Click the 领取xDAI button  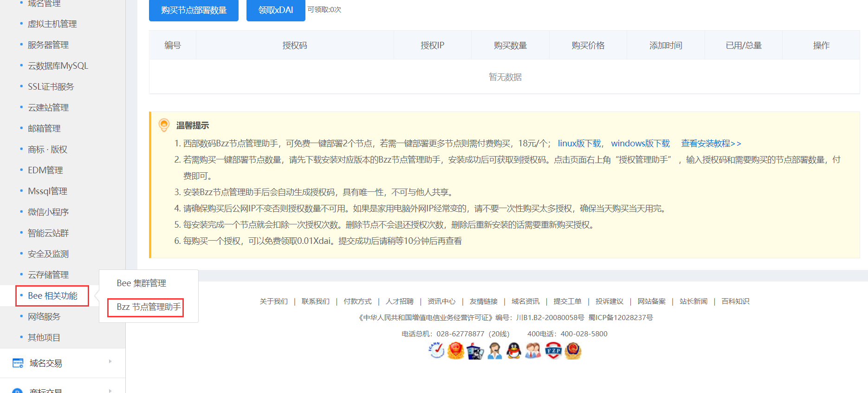(x=275, y=10)
